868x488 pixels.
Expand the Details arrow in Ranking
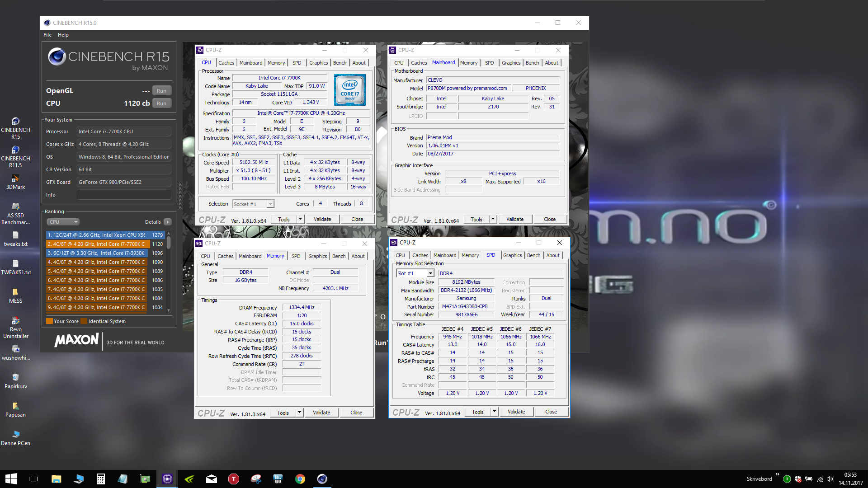pyautogui.click(x=168, y=222)
